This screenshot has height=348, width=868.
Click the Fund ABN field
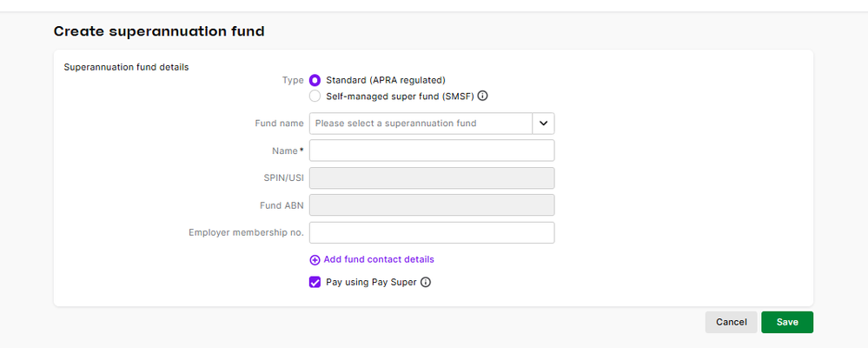(432, 205)
